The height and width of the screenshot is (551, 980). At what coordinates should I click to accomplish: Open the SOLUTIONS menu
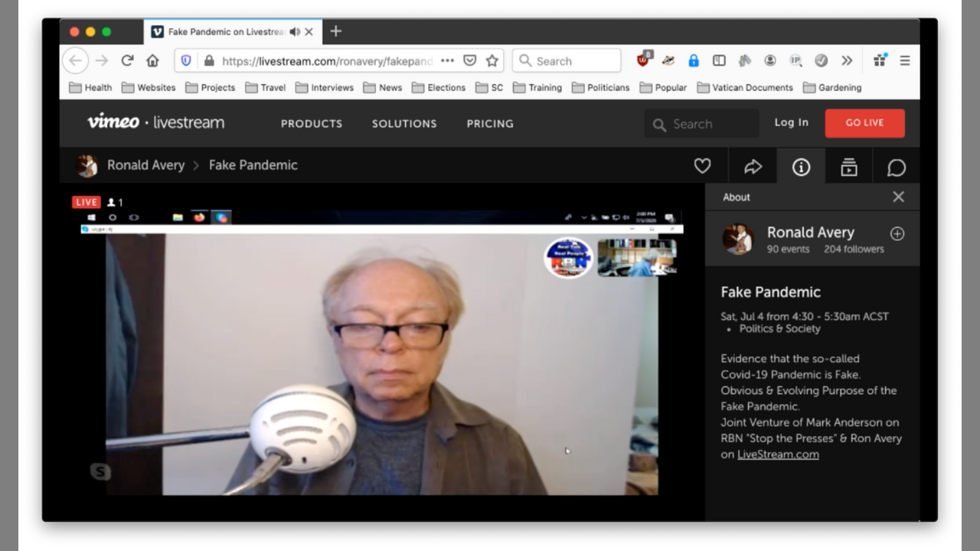(x=404, y=123)
